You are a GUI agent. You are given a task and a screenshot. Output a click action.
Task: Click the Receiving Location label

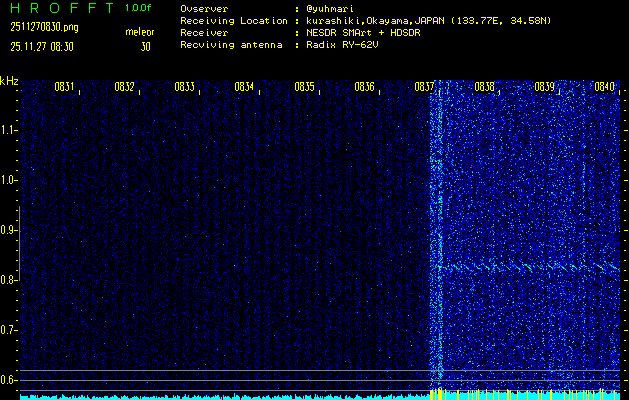234,21
